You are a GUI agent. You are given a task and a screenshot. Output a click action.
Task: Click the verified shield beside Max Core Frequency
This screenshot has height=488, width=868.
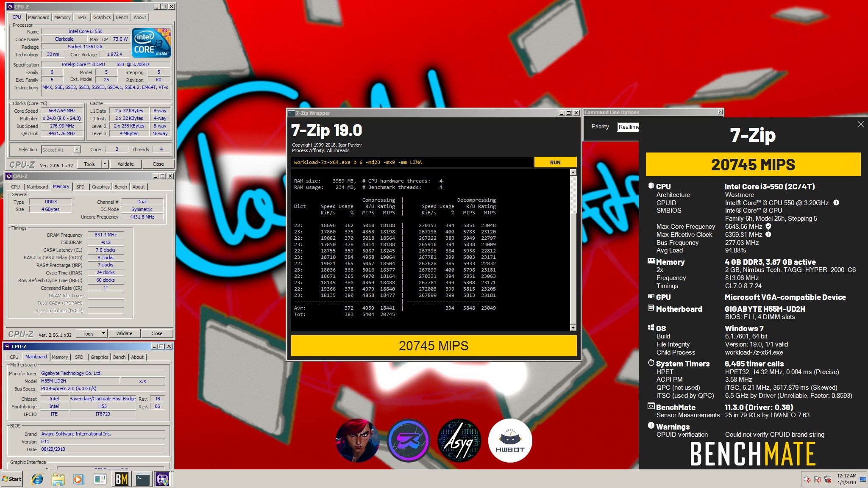pos(768,226)
